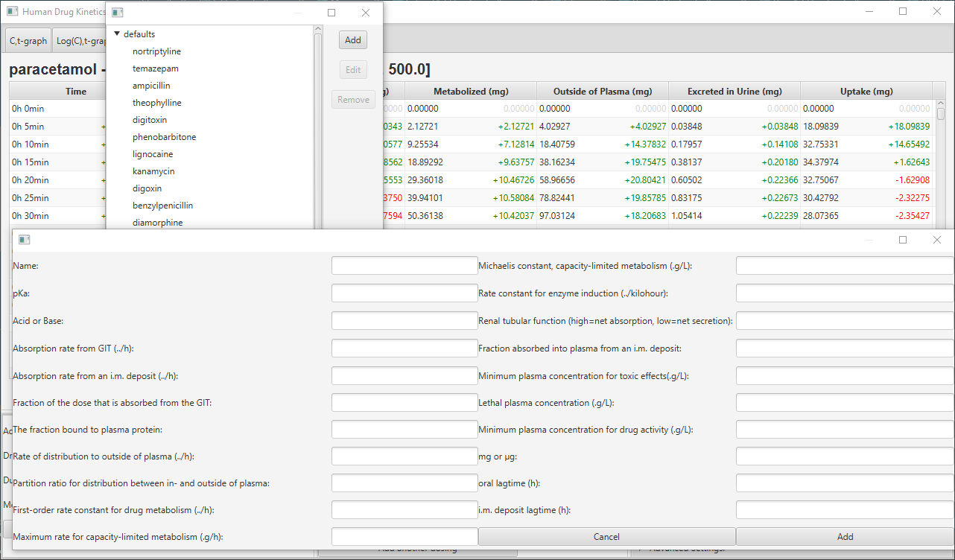Viewport: 955px width, 560px height.
Task: Select nortriptyline in drug list
Action: [156, 51]
